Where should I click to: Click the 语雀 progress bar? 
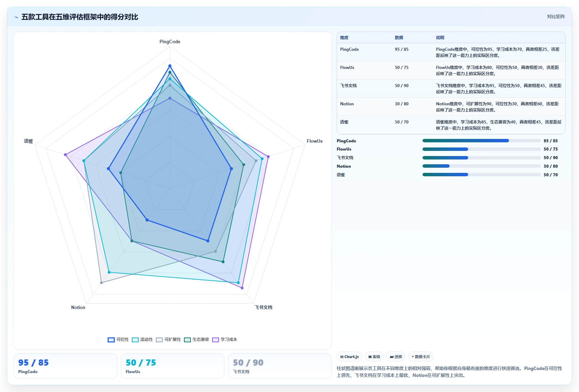tap(482, 175)
